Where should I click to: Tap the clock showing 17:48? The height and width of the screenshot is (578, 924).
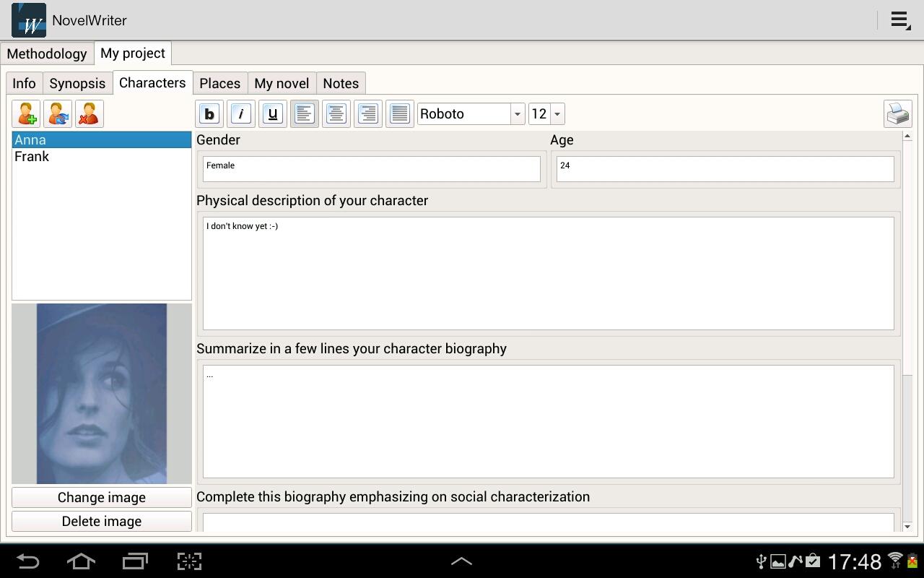855,561
